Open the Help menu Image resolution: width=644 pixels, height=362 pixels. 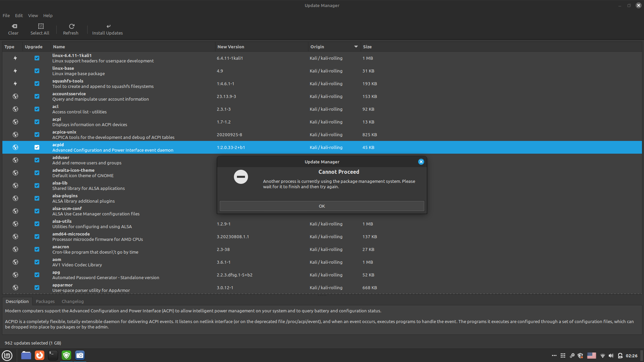coord(48,15)
